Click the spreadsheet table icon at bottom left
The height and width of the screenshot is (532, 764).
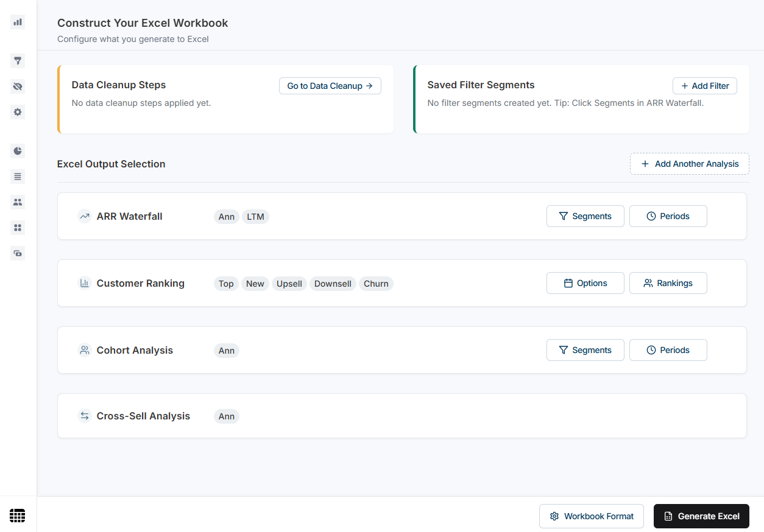[x=17, y=516]
